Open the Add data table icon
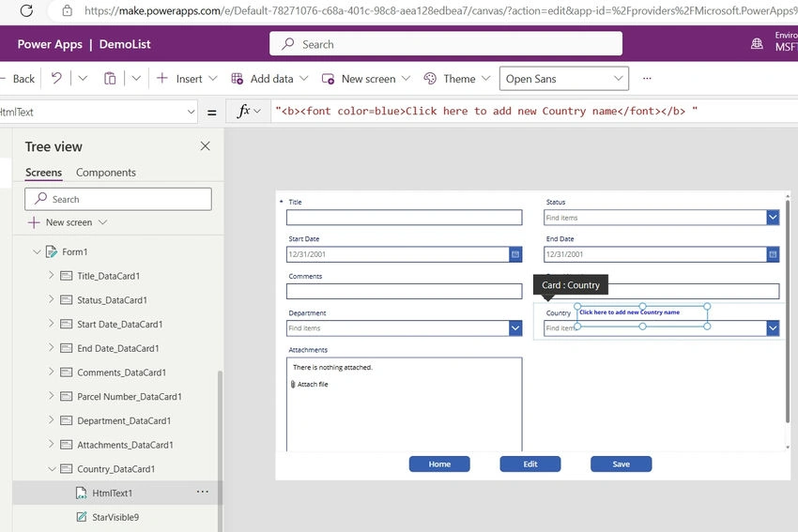Screen dimensions: 798x532 point(238,78)
